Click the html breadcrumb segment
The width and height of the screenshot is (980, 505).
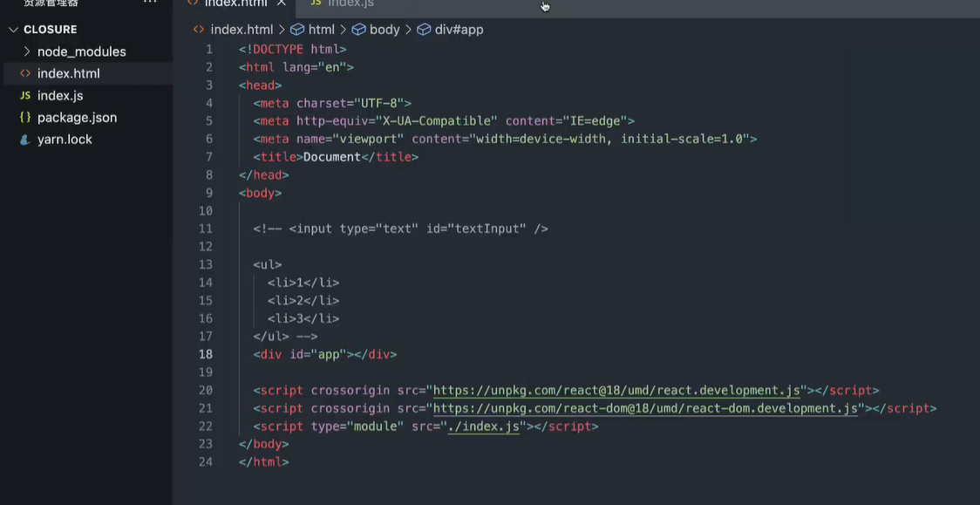[x=321, y=30]
